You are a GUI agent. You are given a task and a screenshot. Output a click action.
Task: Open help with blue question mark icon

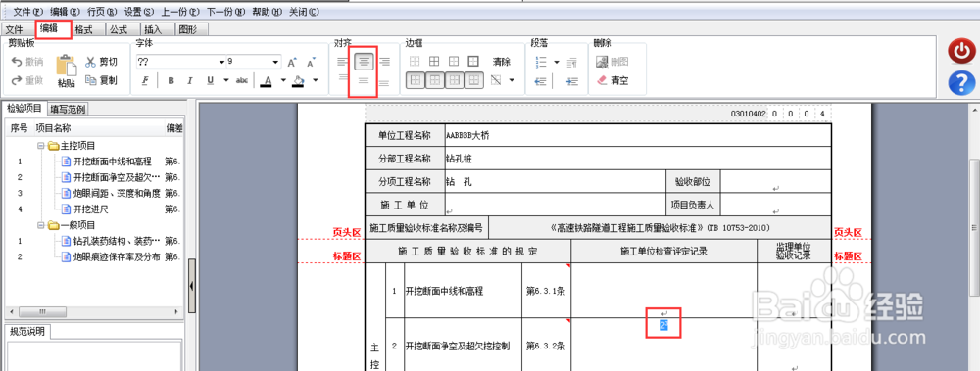click(962, 83)
